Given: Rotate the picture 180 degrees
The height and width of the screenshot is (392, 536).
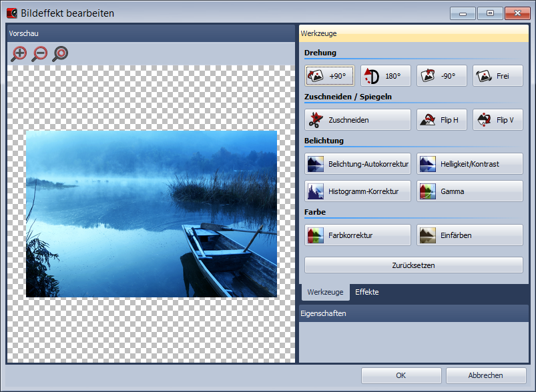Looking at the screenshot, I should pos(385,75).
